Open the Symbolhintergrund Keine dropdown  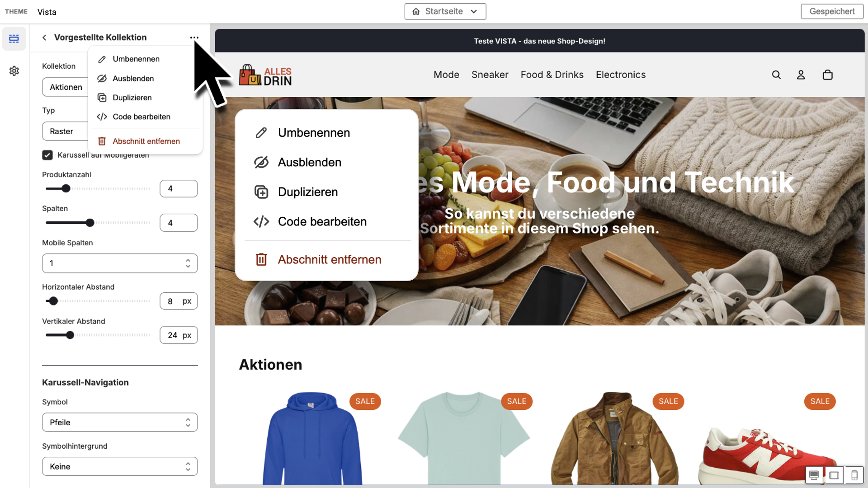click(x=120, y=466)
